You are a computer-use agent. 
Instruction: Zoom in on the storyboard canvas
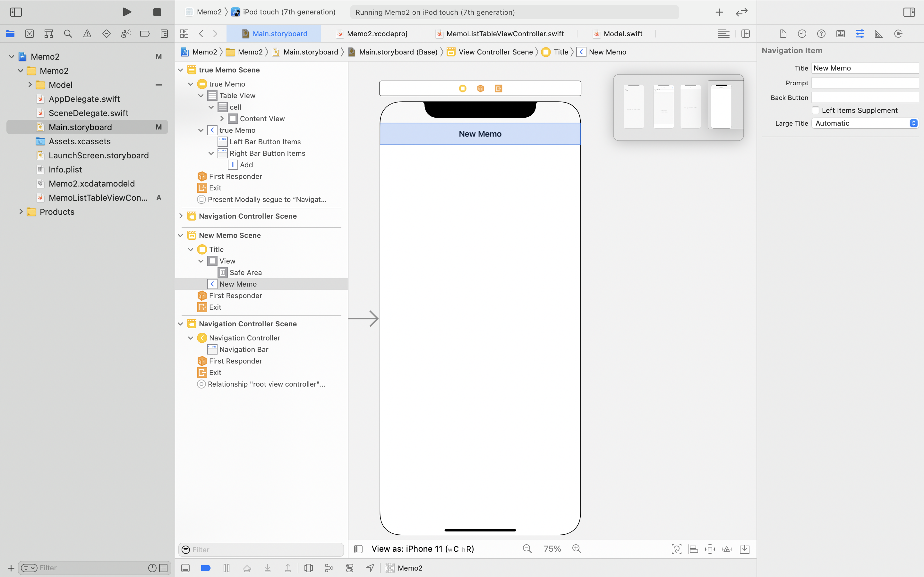click(x=577, y=549)
